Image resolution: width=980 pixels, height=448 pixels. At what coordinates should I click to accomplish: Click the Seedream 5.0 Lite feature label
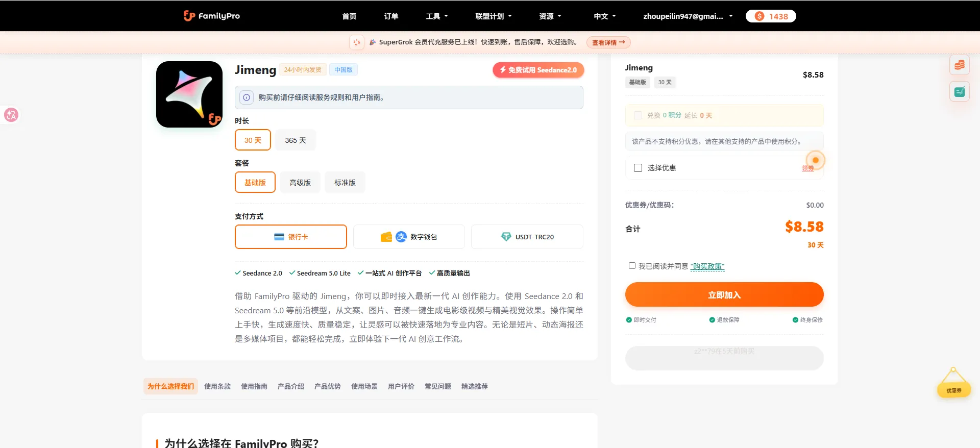point(320,273)
